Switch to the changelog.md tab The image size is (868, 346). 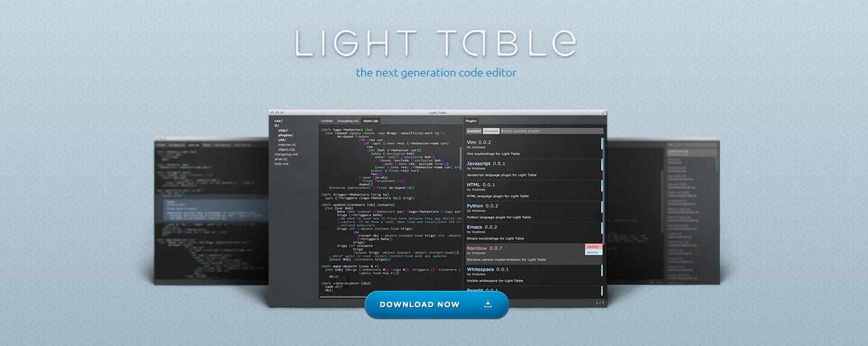tap(348, 120)
